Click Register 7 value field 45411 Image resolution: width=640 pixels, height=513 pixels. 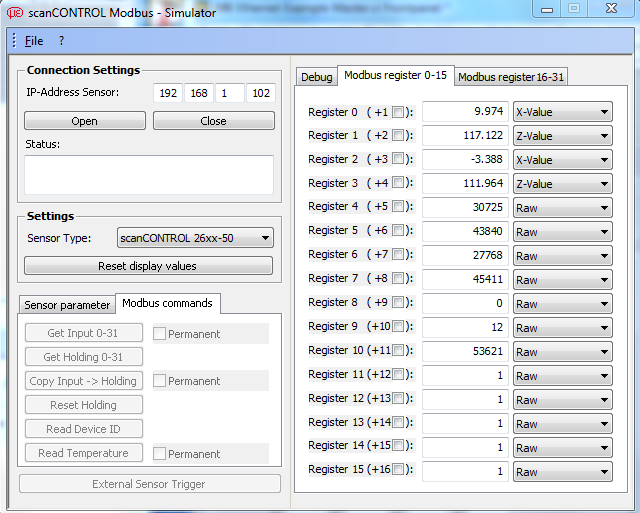point(465,280)
